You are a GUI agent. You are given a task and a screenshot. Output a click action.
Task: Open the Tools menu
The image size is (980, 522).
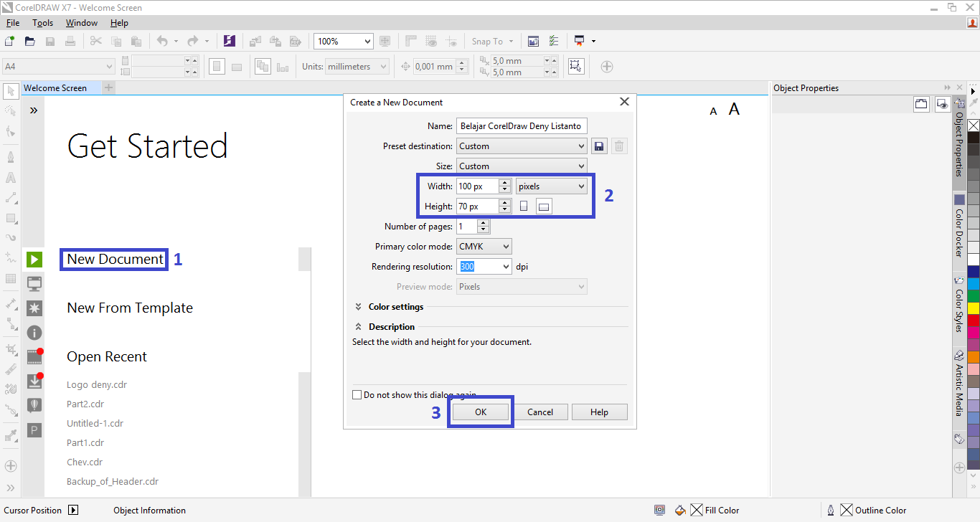point(43,23)
